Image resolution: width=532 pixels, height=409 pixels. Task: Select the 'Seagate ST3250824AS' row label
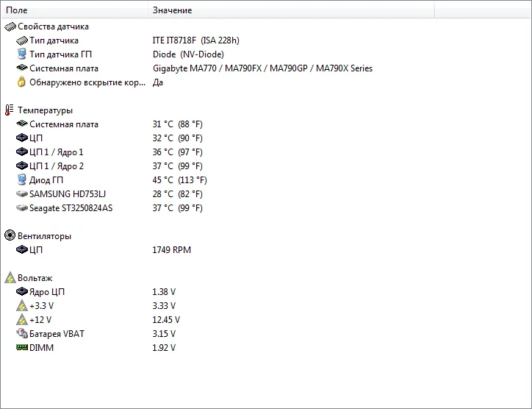[x=71, y=208]
